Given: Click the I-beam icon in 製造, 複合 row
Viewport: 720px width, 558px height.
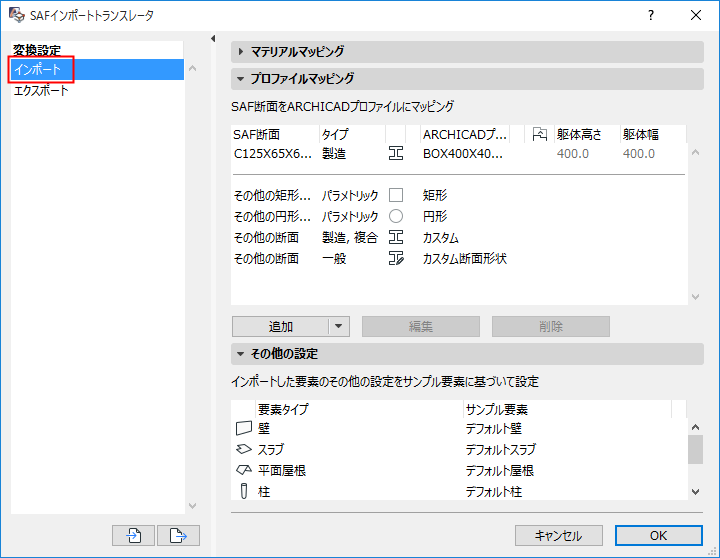Looking at the screenshot, I should [x=396, y=237].
